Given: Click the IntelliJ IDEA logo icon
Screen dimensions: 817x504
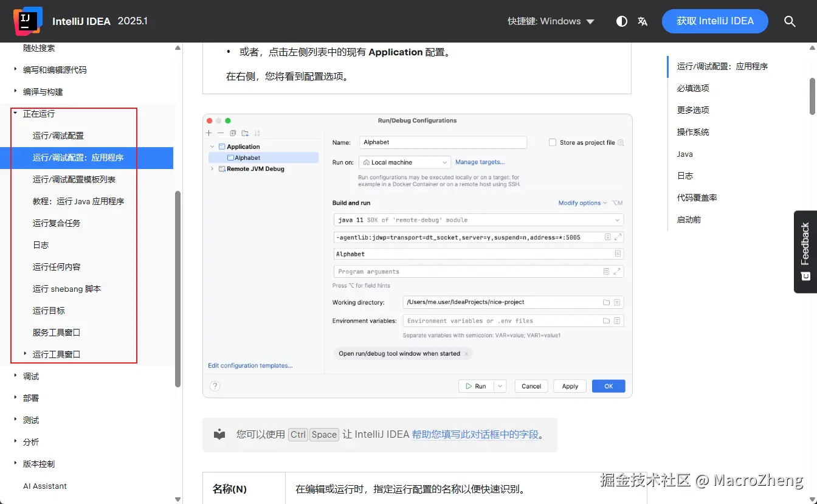Looking at the screenshot, I should click(28, 21).
